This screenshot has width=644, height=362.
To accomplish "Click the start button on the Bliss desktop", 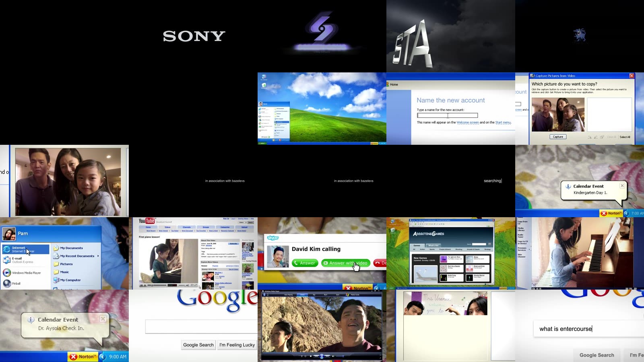I will click(262, 143).
